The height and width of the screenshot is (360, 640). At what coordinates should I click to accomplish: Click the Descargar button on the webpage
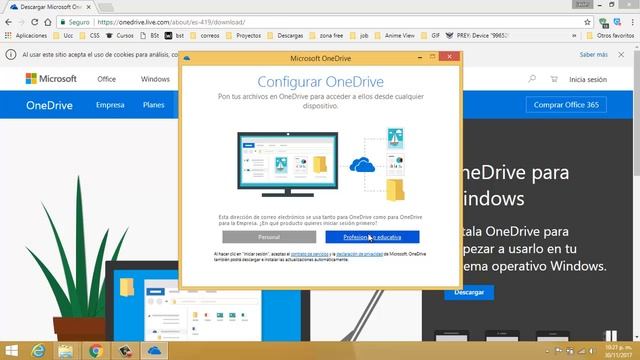(x=469, y=293)
